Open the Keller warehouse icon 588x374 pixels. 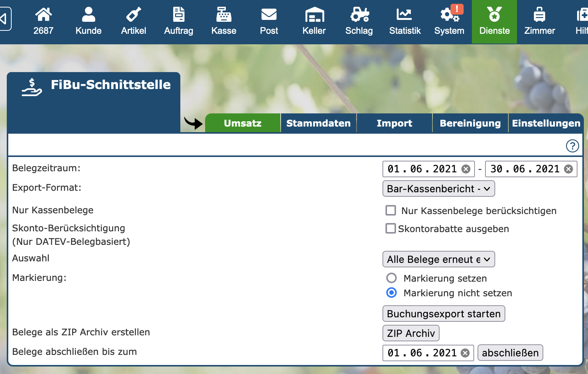coord(314,15)
